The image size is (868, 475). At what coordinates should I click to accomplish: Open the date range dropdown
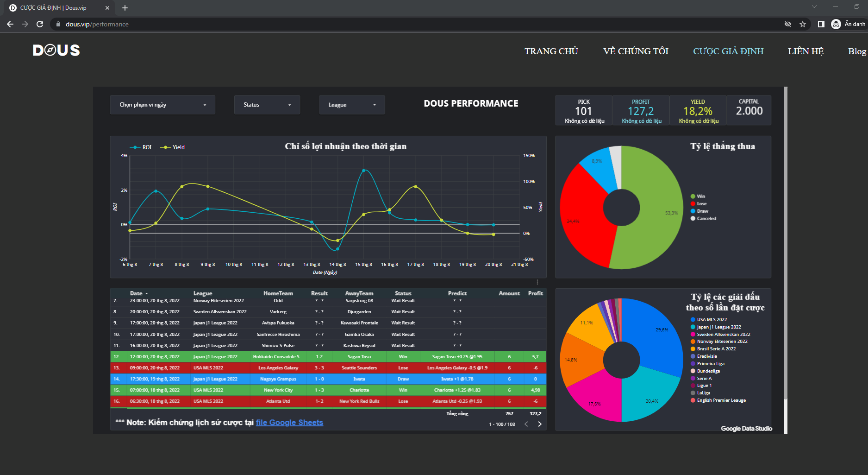click(162, 105)
